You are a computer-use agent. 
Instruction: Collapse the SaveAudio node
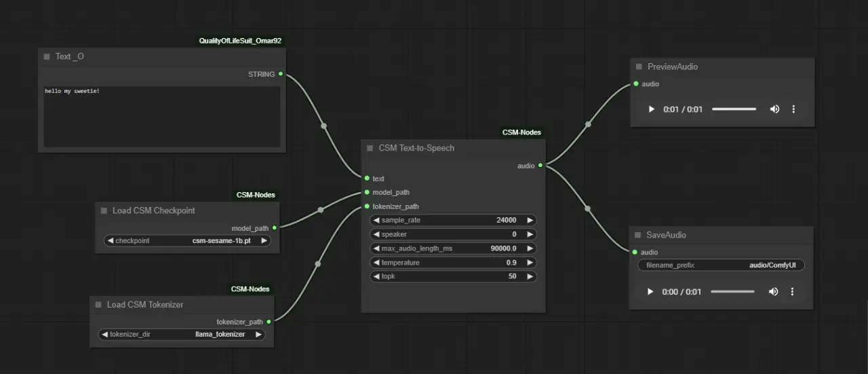[x=637, y=236]
